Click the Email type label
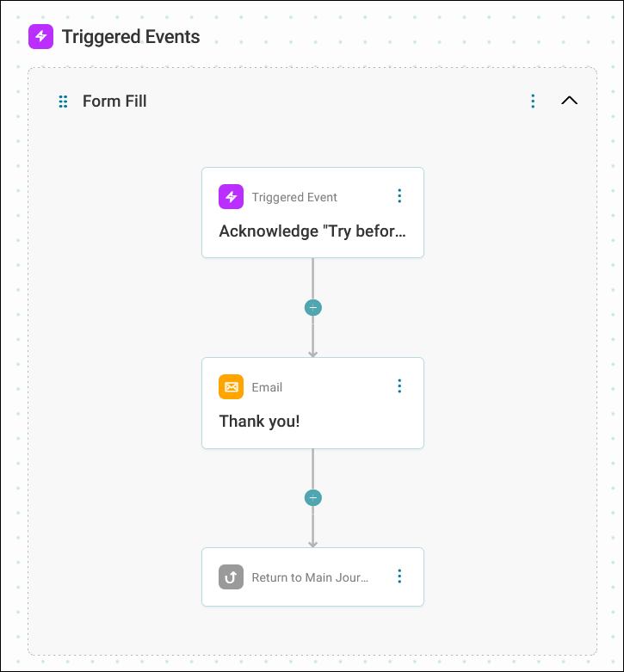Screen dimensions: 624x672 click(x=267, y=387)
